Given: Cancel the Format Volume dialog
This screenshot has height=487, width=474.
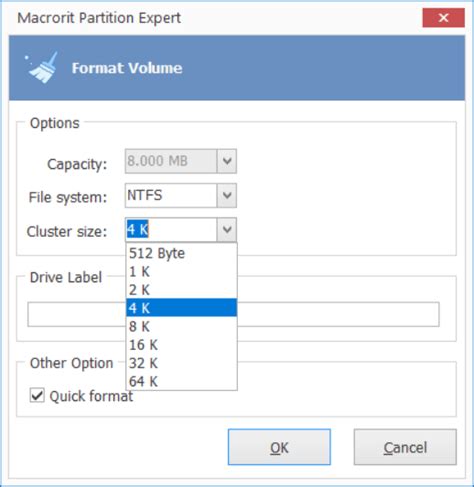Looking at the screenshot, I should [x=405, y=447].
